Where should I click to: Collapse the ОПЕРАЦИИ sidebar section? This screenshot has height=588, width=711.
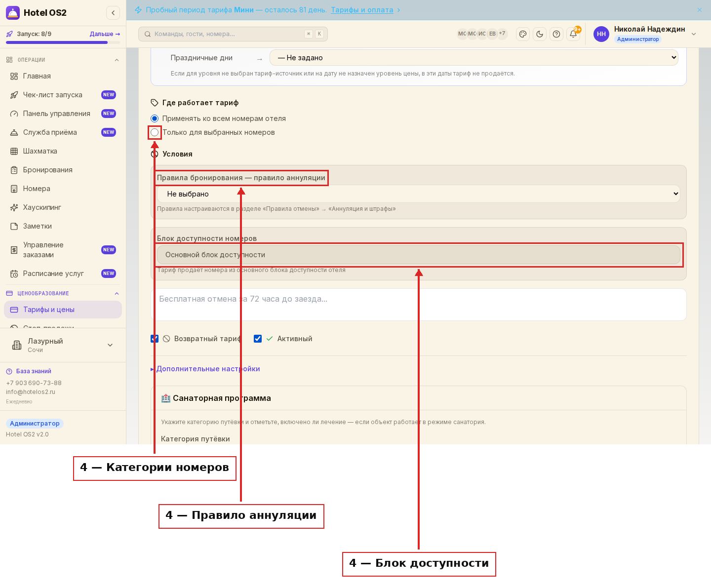coord(117,60)
